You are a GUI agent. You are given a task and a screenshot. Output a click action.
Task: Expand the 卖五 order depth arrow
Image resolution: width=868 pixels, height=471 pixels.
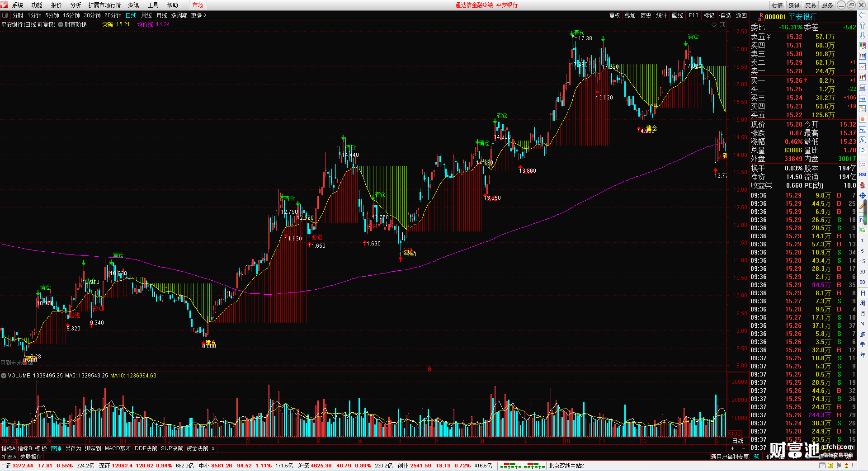tap(769, 37)
